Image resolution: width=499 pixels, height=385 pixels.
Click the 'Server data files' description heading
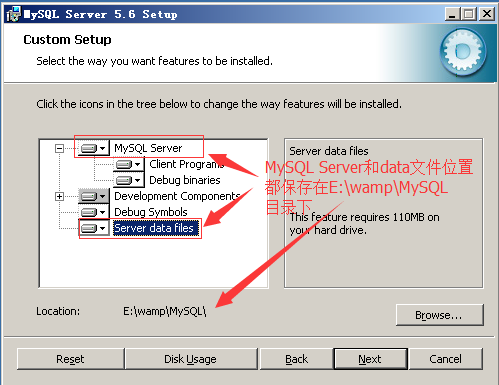pos(329,151)
